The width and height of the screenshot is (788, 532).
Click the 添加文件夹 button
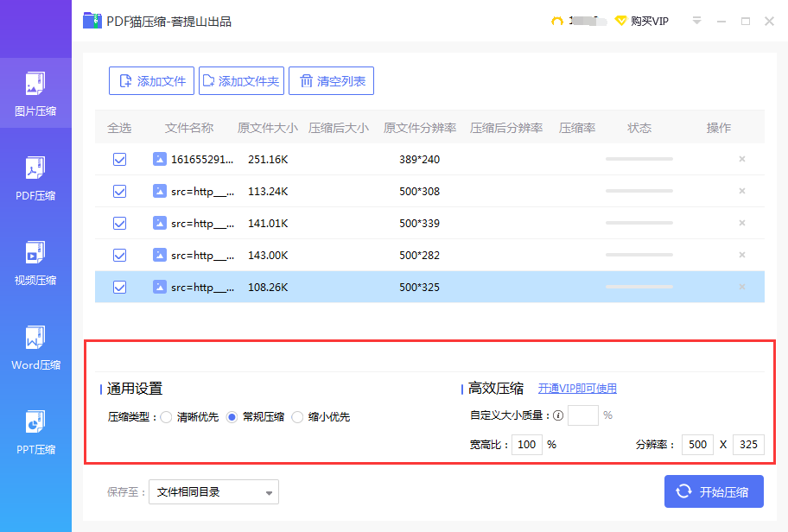click(241, 81)
